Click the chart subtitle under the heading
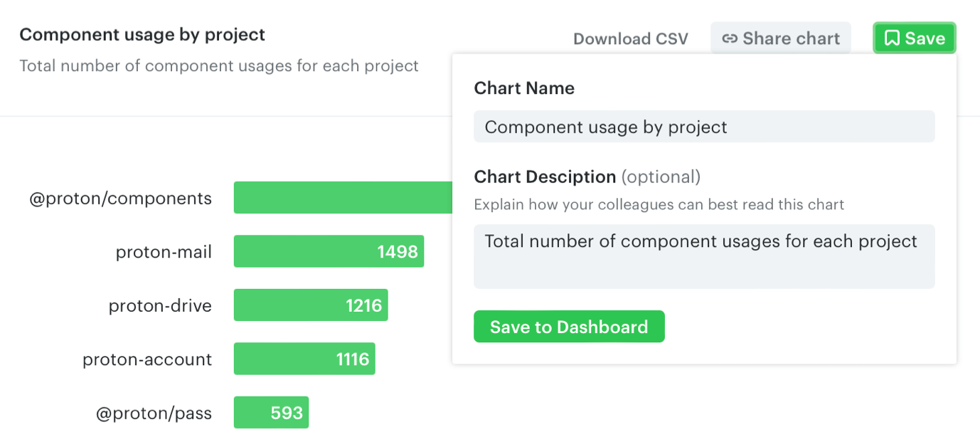The width and height of the screenshot is (980, 447). [x=218, y=65]
